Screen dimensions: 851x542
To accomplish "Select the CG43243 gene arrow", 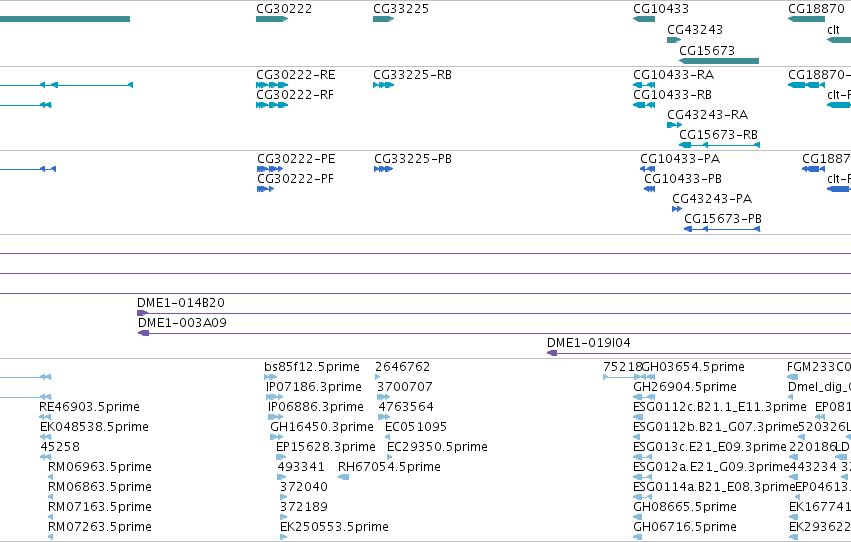I will tap(674, 40).
